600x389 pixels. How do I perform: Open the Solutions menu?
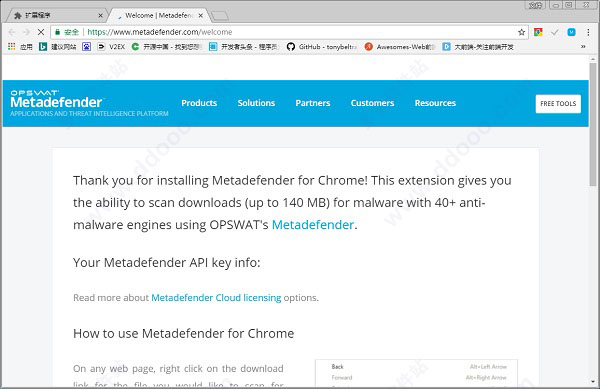[256, 103]
